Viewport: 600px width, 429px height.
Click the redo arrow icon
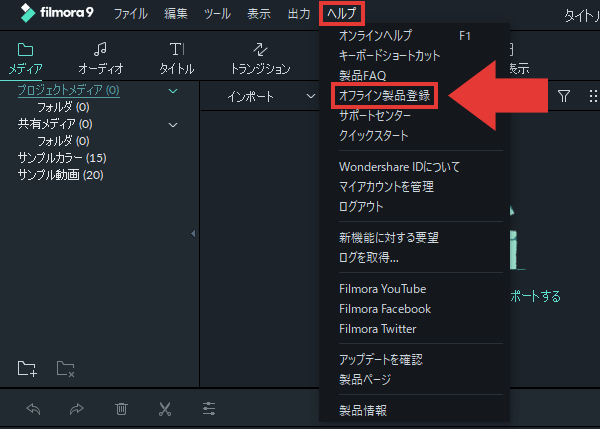pyautogui.click(x=77, y=409)
